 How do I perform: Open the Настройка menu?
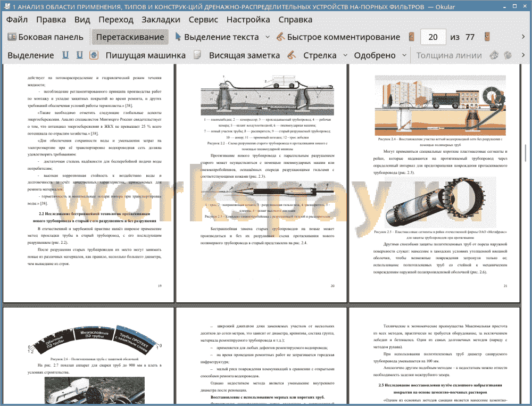click(248, 20)
